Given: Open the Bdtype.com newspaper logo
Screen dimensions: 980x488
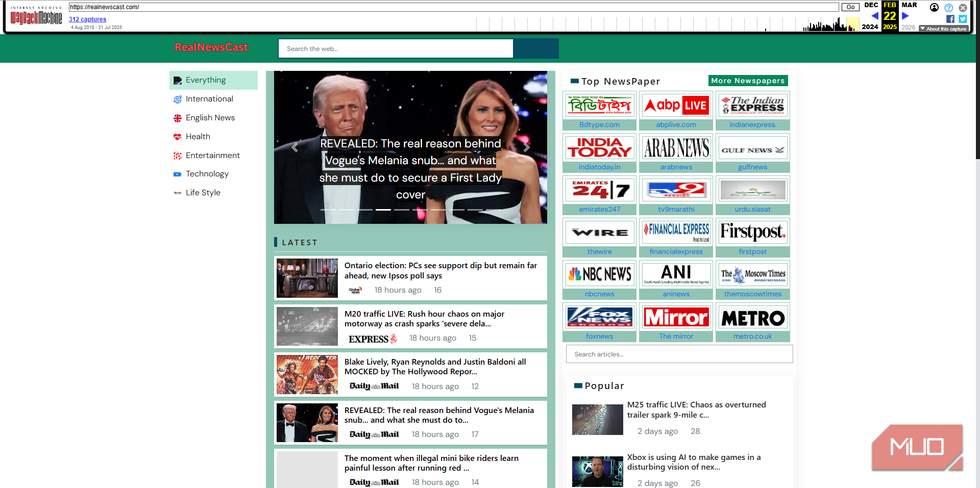Looking at the screenshot, I should (599, 106).
